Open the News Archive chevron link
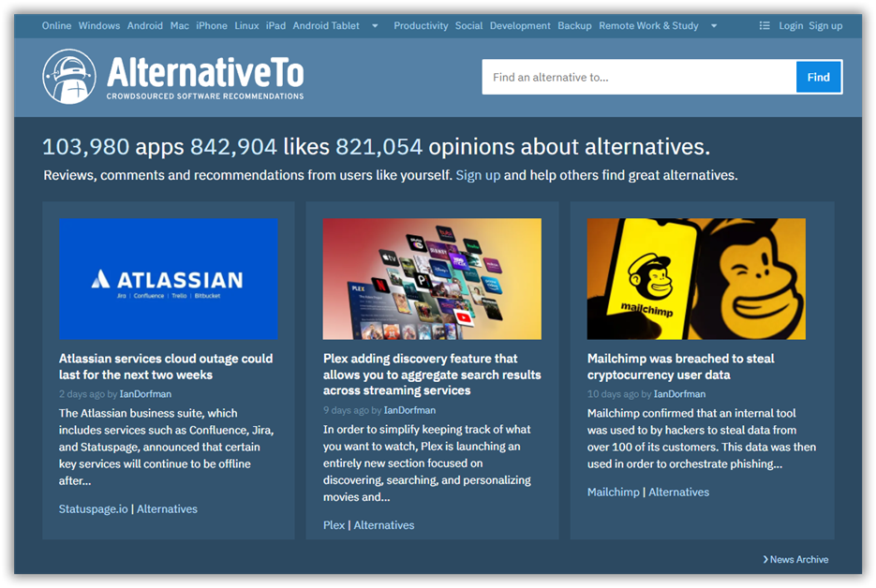Image resolution: width=876 pixels, height=588 pixels. (x=795, y=559)
